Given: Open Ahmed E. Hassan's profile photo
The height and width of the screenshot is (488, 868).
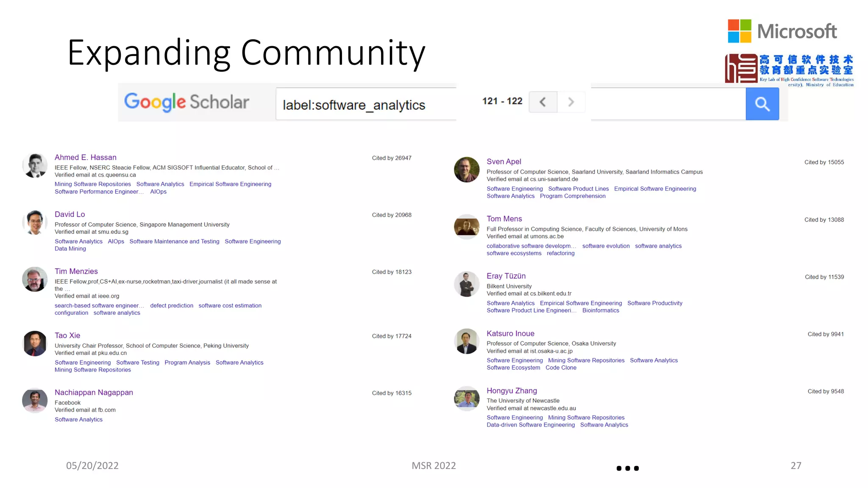Looking at the screenshot, I should tap(35, 165).
